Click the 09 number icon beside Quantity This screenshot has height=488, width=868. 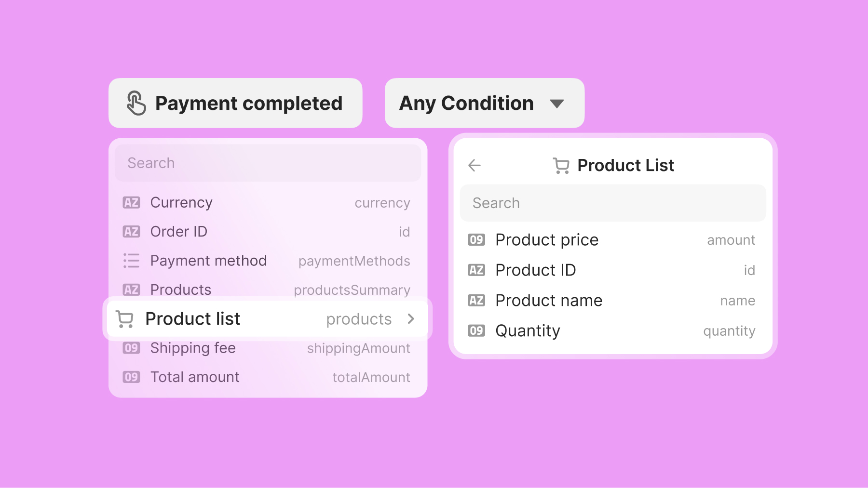tap(476, 331)
